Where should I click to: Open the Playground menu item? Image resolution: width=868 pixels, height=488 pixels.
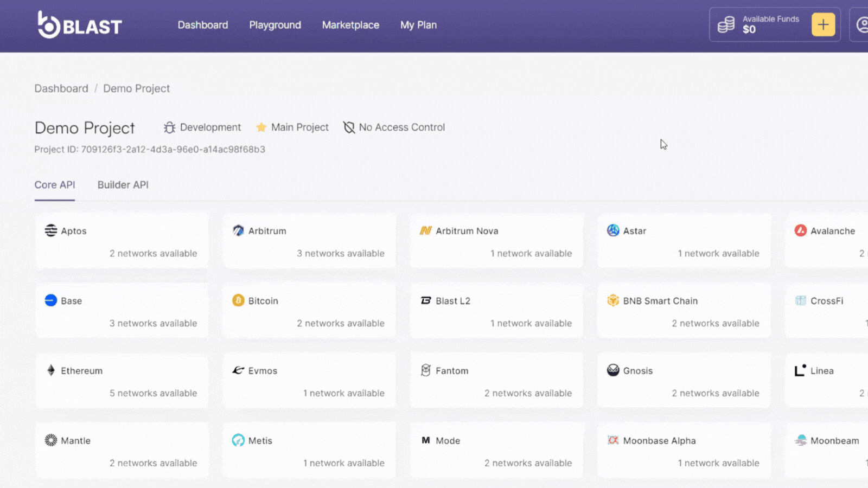pos(275,25)
